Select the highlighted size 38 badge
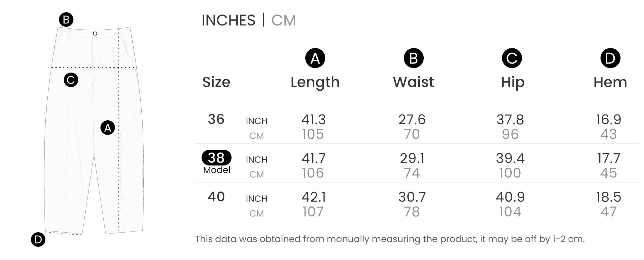The image size is (644, 260). click(216, 158)
